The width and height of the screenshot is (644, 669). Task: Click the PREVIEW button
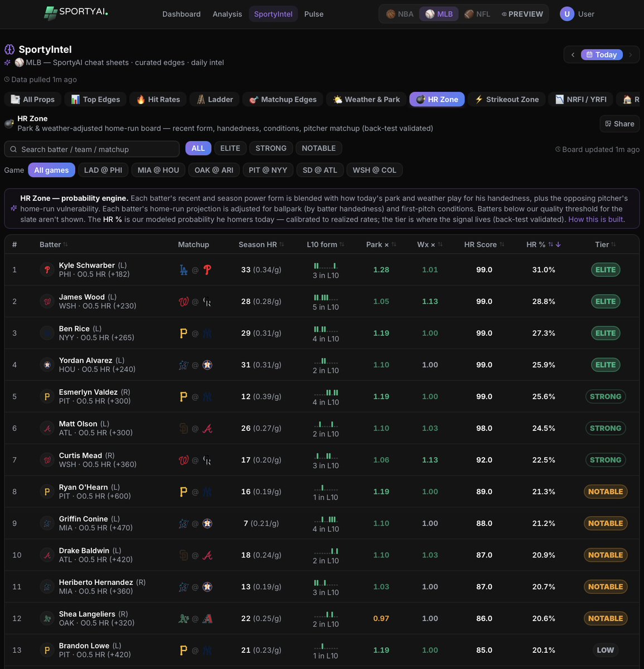coord(522,14)
